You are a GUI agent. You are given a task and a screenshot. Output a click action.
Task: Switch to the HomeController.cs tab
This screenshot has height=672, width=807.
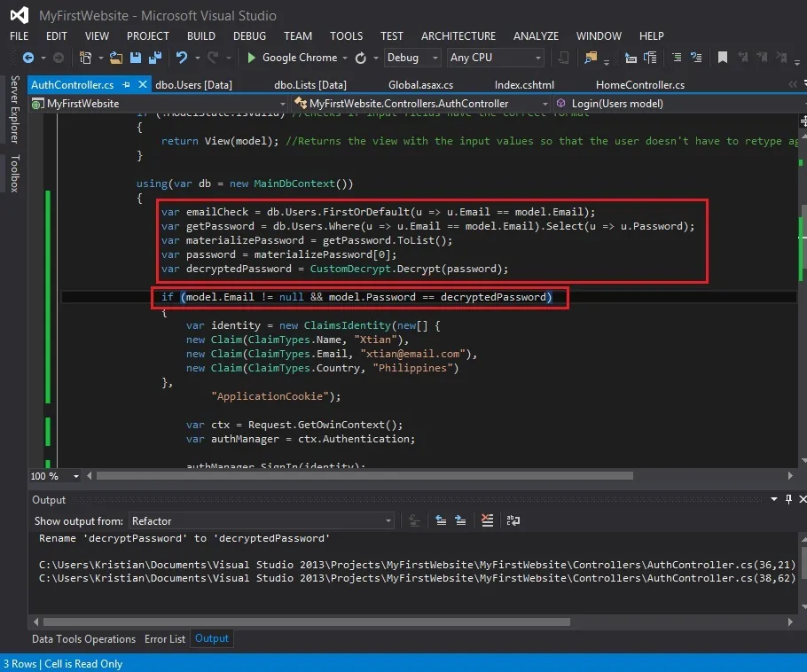coord(640,85)
